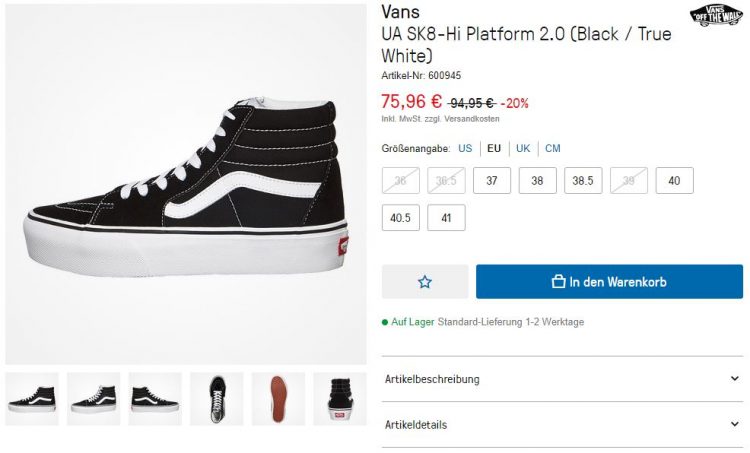Click the star wishlist icon button
The width and height of the screenshot is (750, 453).
425,282
